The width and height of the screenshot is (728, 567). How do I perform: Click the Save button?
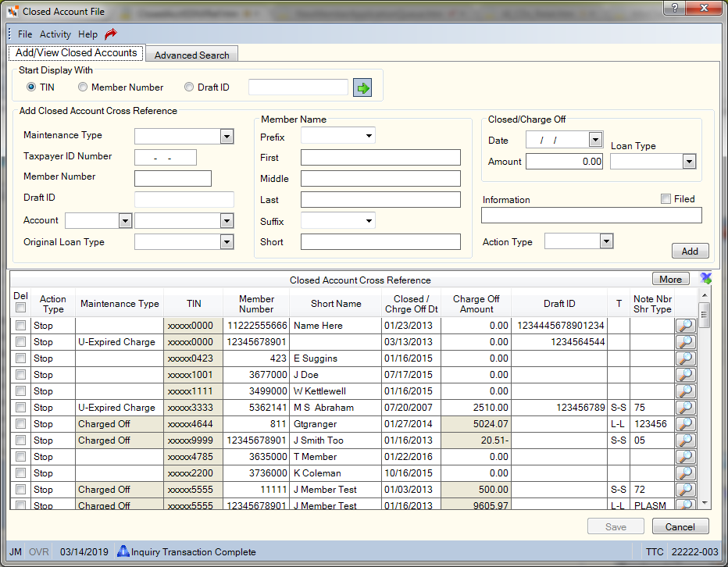point(616,526)
